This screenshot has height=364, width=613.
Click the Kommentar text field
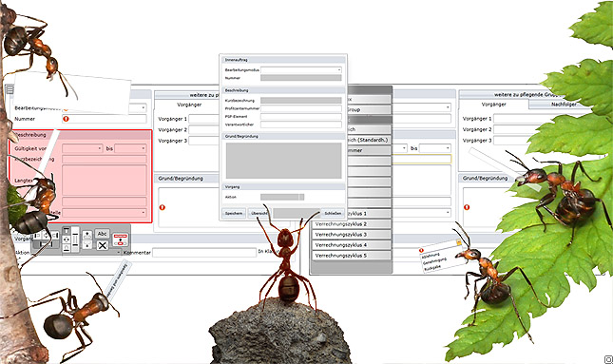click(204, 253)
